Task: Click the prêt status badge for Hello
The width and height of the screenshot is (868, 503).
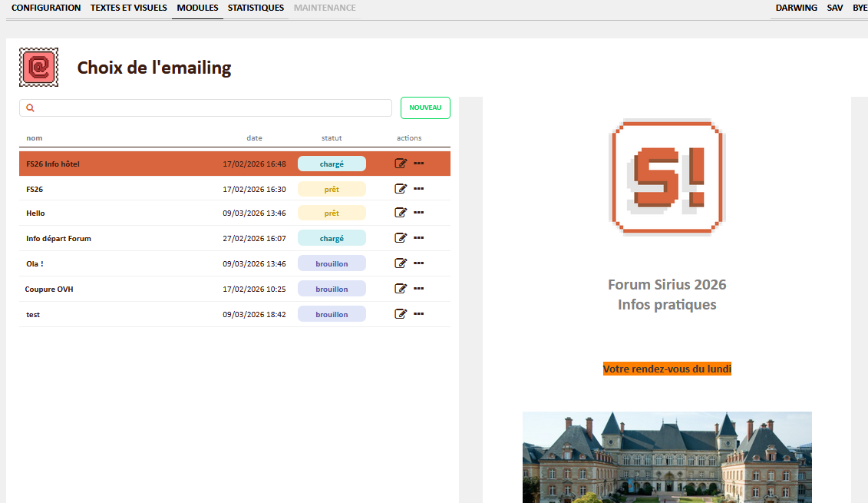Action: coord(332,213)
